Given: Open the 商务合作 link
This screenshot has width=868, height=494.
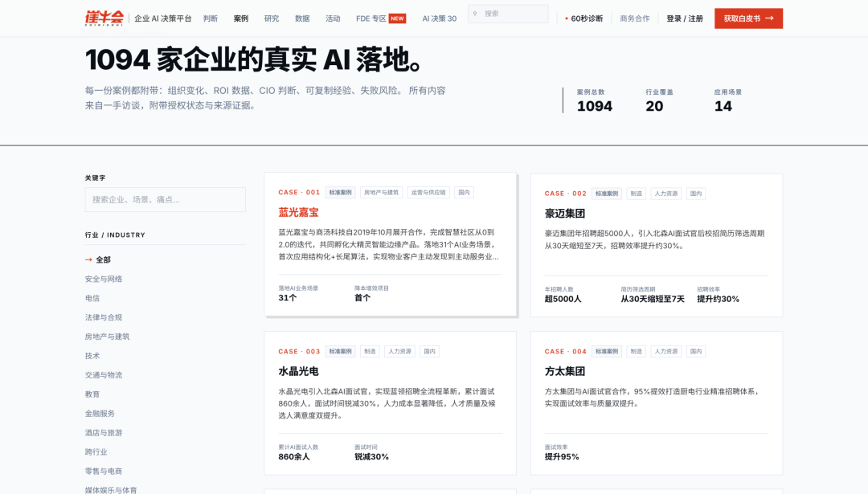Looking at the screenshot, I should [x=634, y=18].
